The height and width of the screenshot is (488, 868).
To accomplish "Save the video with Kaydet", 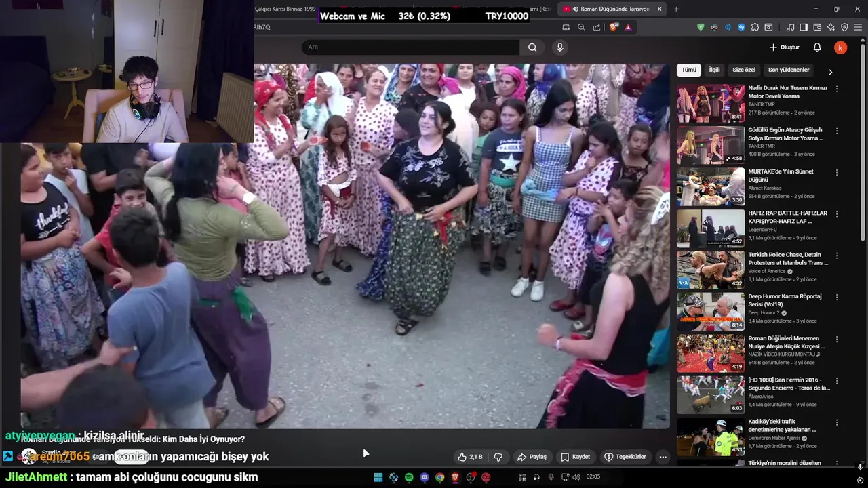I will click(575, 457).
